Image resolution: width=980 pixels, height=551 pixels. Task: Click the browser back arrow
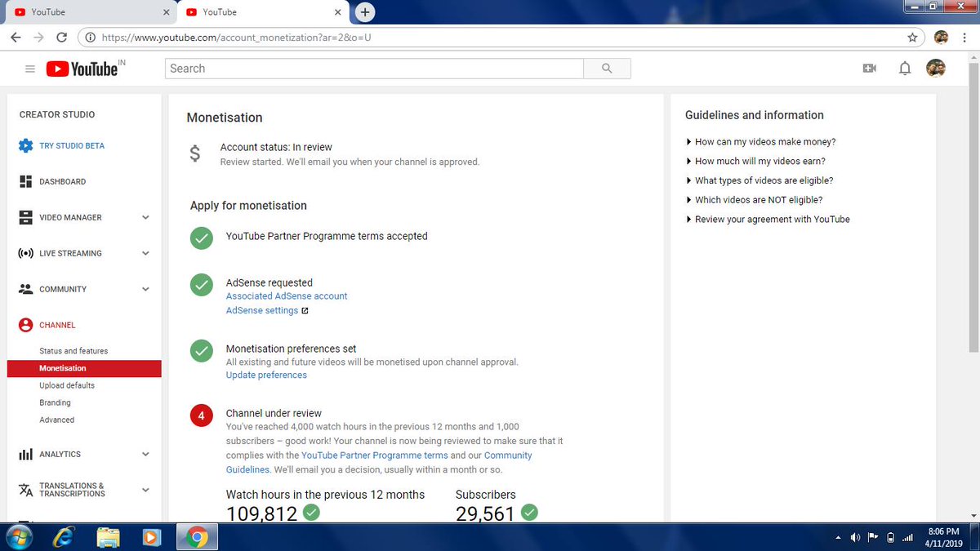point(16,38)
